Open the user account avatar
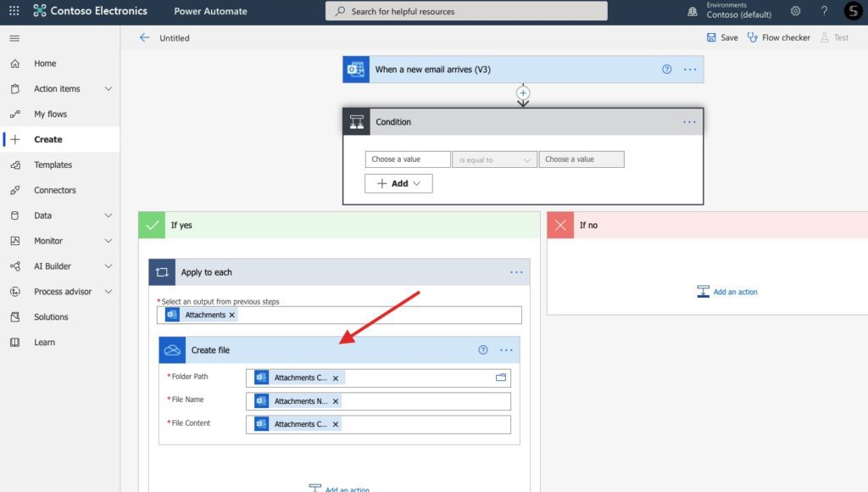868x492 pixels. coord(853,10)
